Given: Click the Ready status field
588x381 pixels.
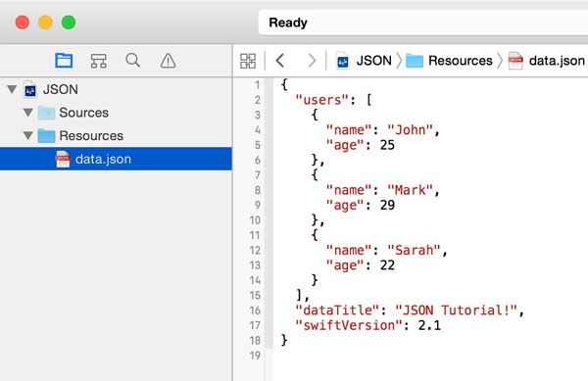Looking at the screenshot, I should point(423,23).
